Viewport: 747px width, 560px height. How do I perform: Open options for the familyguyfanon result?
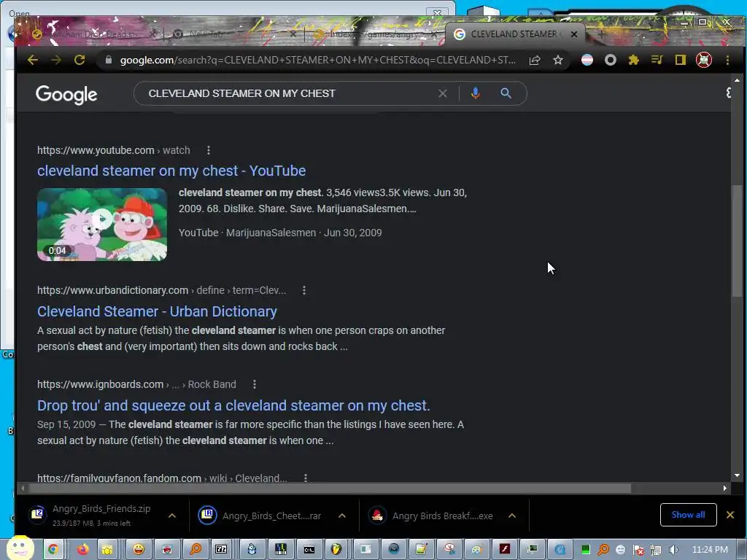[306, 478]
